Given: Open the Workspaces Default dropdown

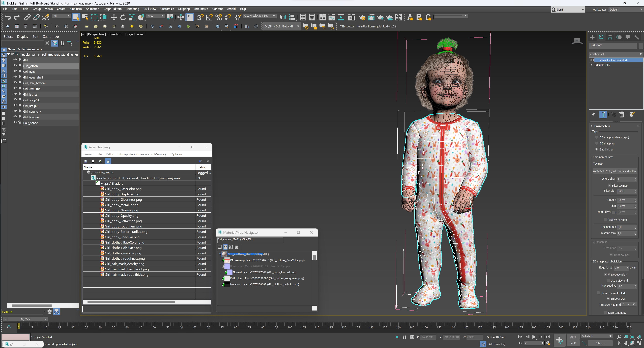Looking at the screenshot, I should 626,10.
